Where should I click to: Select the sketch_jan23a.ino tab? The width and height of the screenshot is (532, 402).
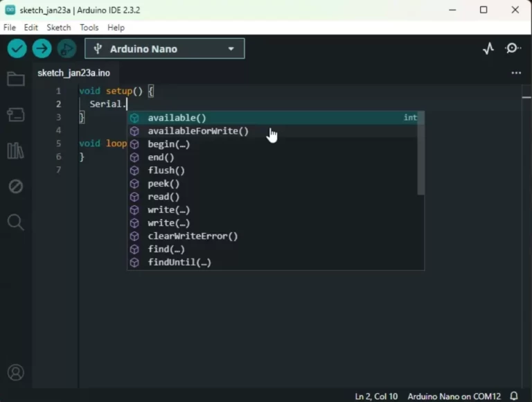pyautogui.click(x=73, y=73)
